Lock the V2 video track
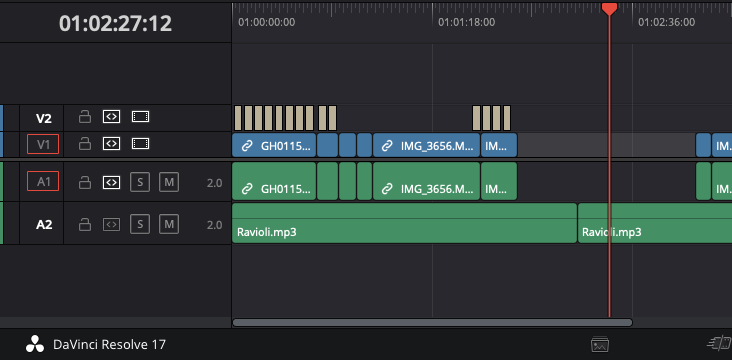Screen dimensions: 732x360 tap(84, 117)
